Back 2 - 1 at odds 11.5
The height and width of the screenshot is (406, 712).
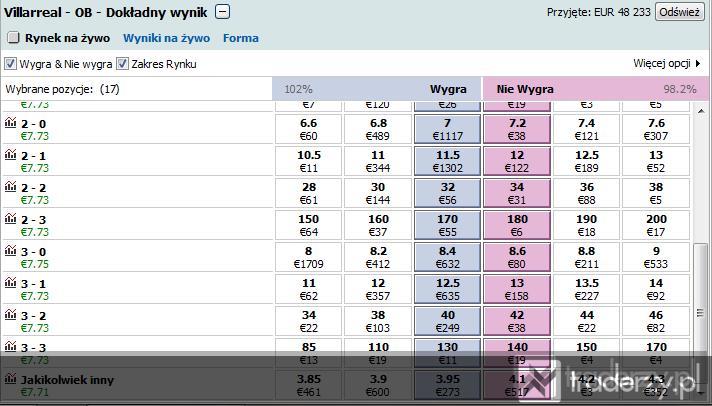click(447, 161)
